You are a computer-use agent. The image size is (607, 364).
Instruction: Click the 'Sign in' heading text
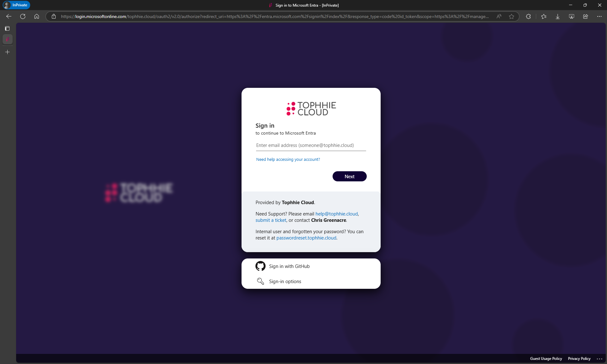click(265, 125)
